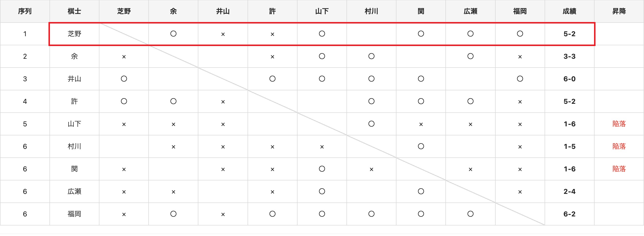Click 陥落 label in 関 row

click(619, 169)
